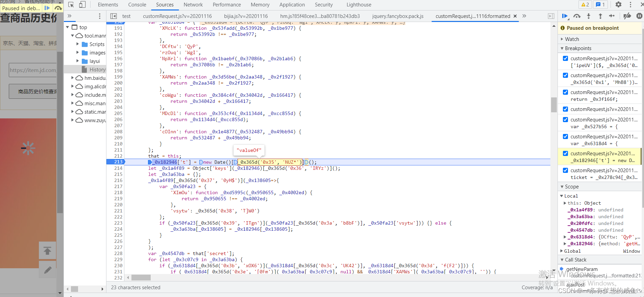Viewport: 644px width, 297px height.
Task: Click the Step over next function icon
Action: point(577,16)
